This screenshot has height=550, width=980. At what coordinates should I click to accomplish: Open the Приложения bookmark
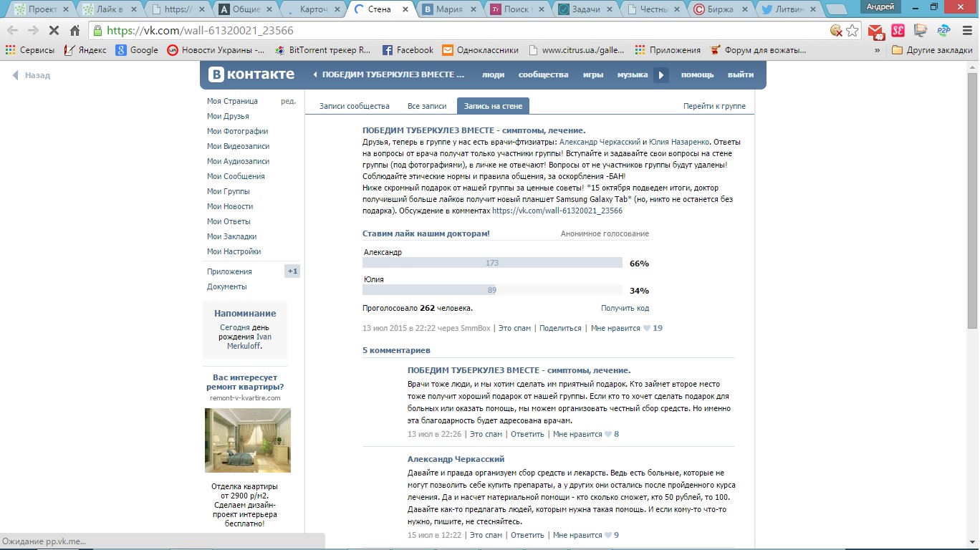(668, 50)
